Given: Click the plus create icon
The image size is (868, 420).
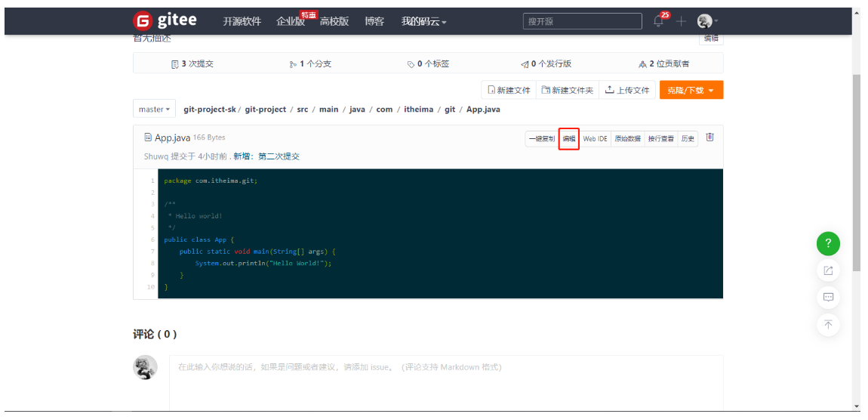Looking at the screenshot, I should tap(681, 22).
